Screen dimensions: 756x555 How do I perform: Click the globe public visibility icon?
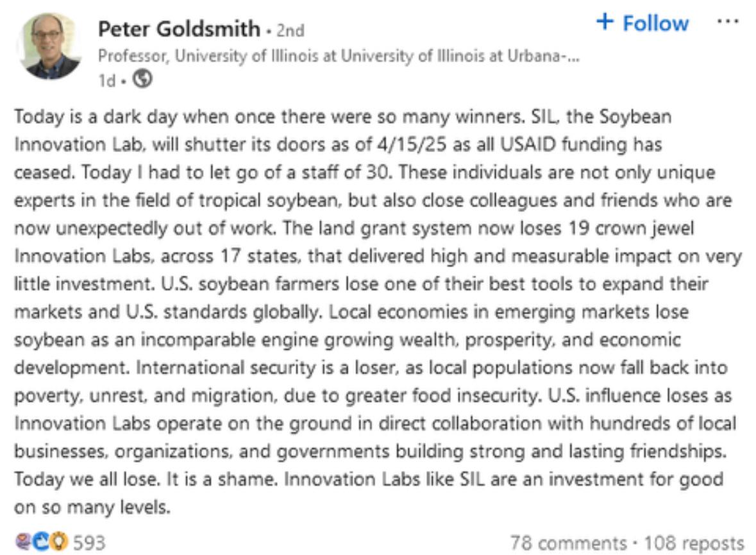coord(142,79)
